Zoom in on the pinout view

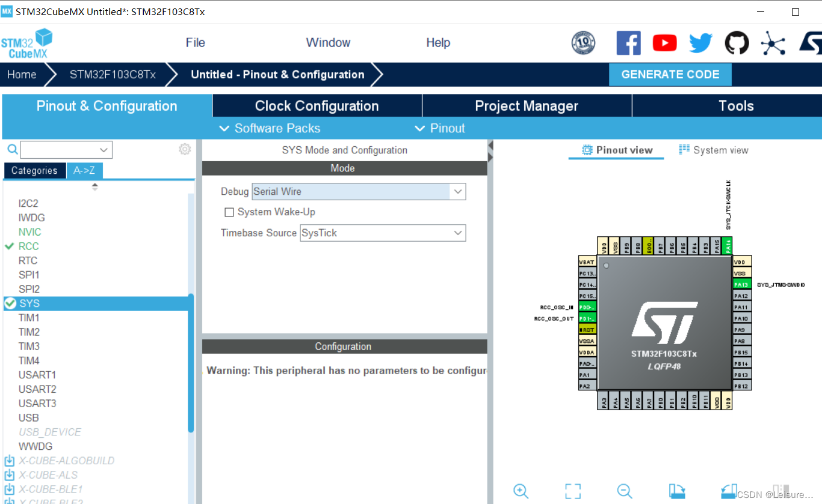click(521, 491)
